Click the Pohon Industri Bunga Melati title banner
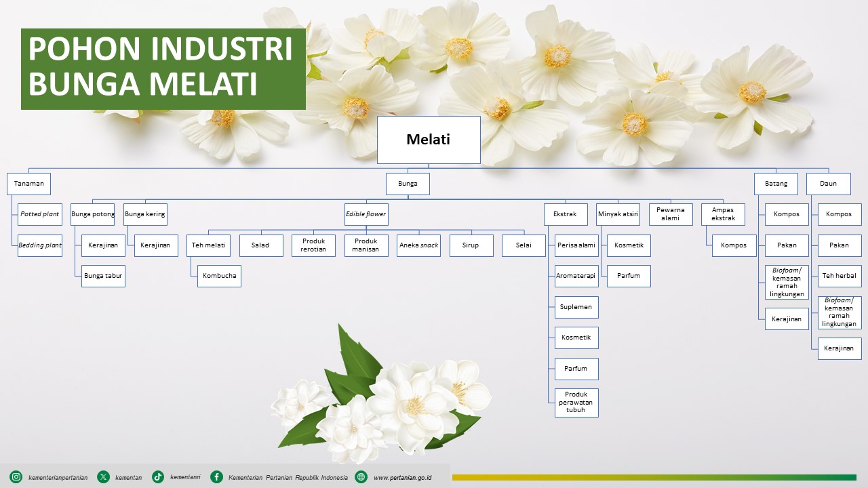Screen dimensions: 868x488 [x=163, y=68]
